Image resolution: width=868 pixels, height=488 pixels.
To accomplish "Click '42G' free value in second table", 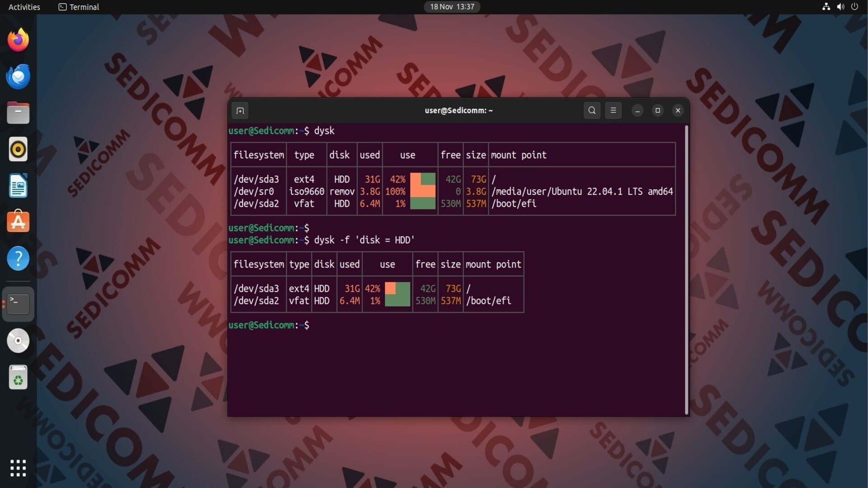I will pos(428,289).
